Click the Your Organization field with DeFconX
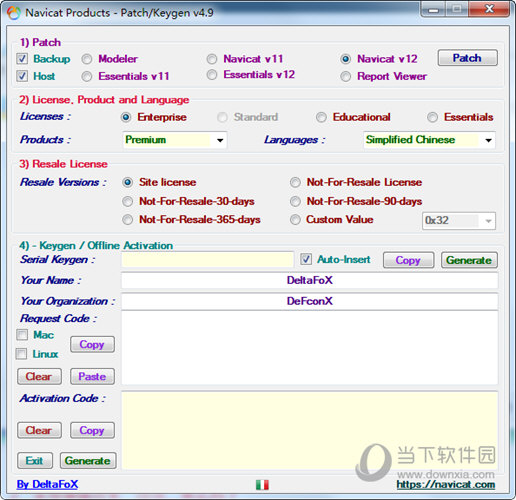The image size is (516, 500). pos(310,301)
